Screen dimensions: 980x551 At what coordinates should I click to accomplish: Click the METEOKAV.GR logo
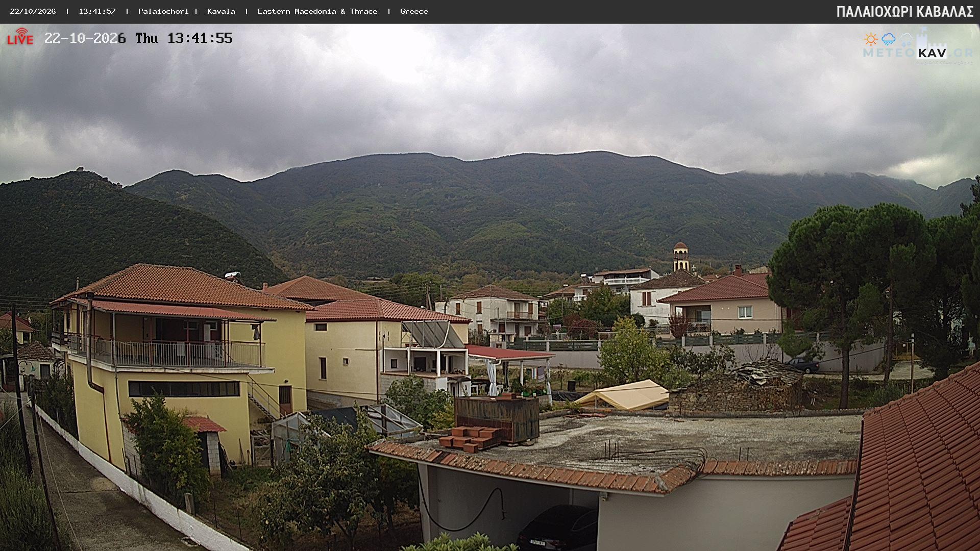pyautogui.click(x=918, y=46)
